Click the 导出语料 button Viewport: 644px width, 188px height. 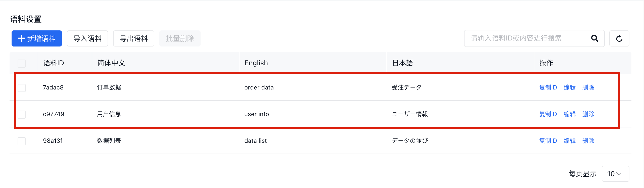pyautogui.click(x=133, y=38)
